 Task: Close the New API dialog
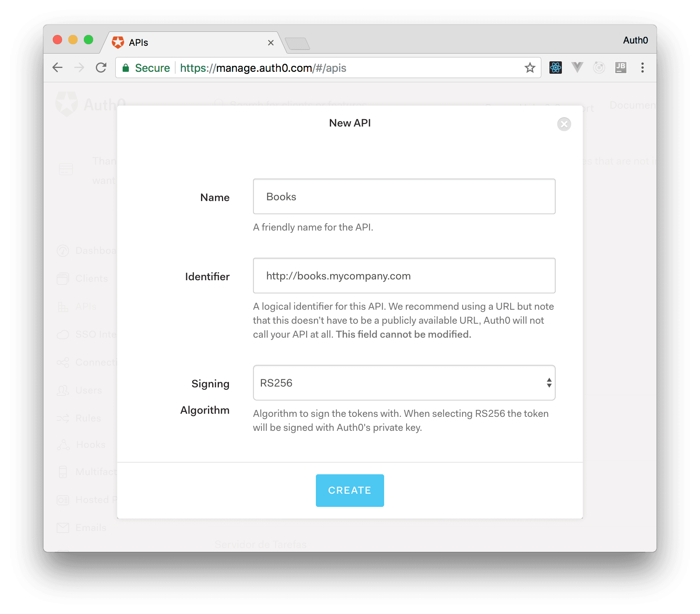tap(564, 124)
